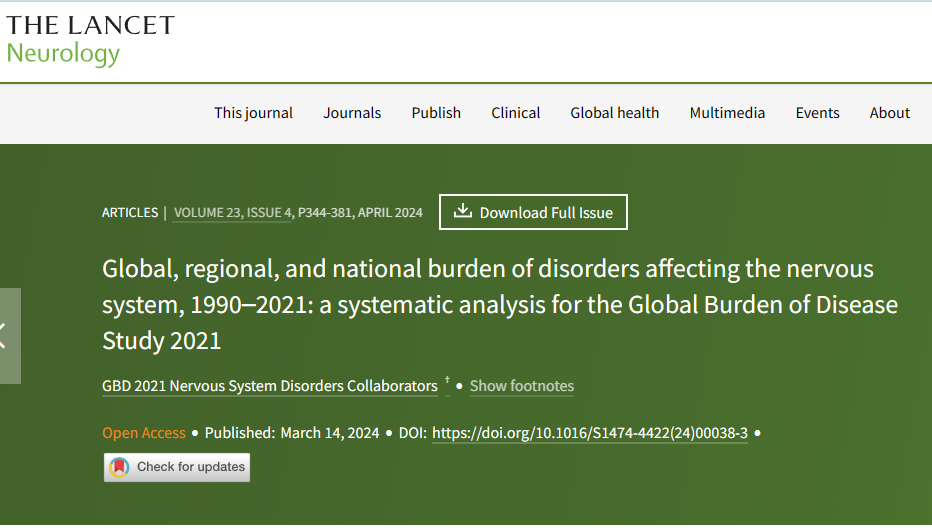932x532 pixels.
Task: Open The Lancet Neurology logo homepage
Action: [90, 40]
